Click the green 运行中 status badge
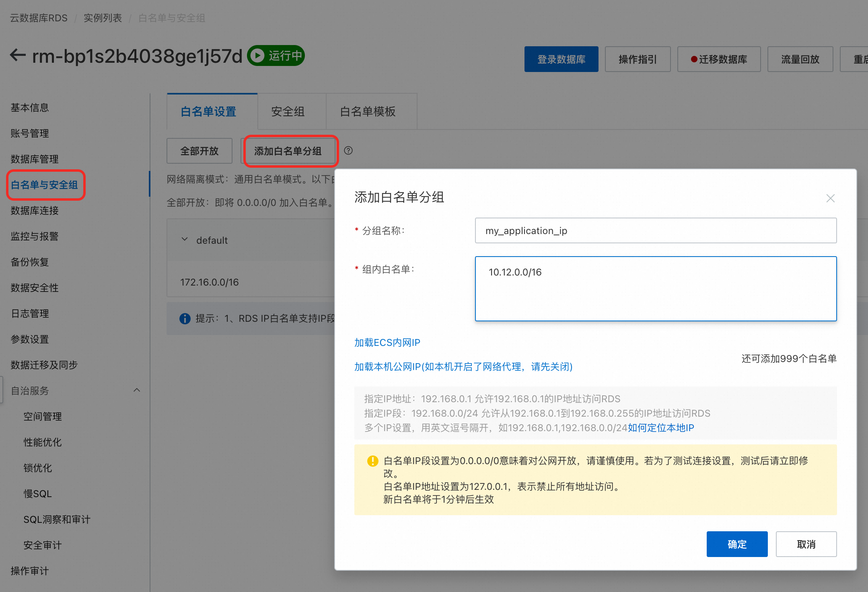The height and width of the screenshot is (592, 868). point(276,55)
